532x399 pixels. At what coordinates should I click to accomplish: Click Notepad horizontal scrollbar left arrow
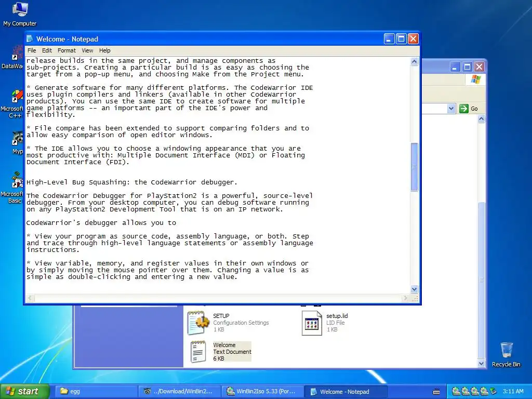pyautogui.click(x=30, y=298)
